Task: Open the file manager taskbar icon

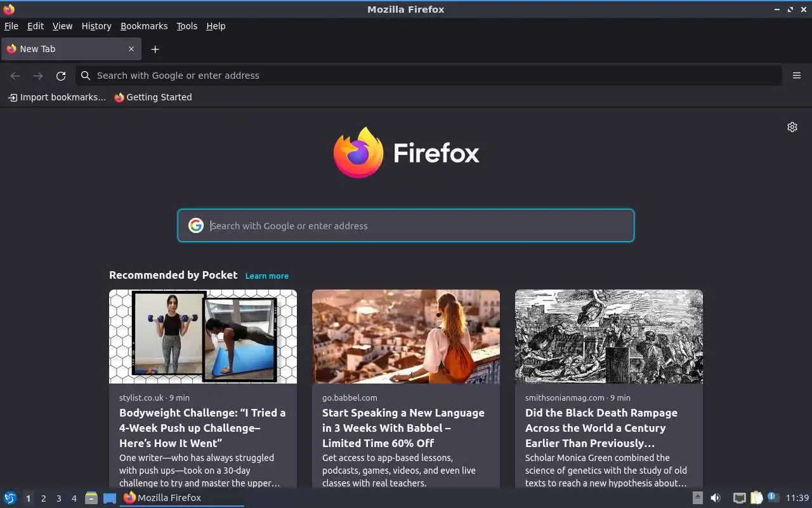Action: [x=91, y=498]
